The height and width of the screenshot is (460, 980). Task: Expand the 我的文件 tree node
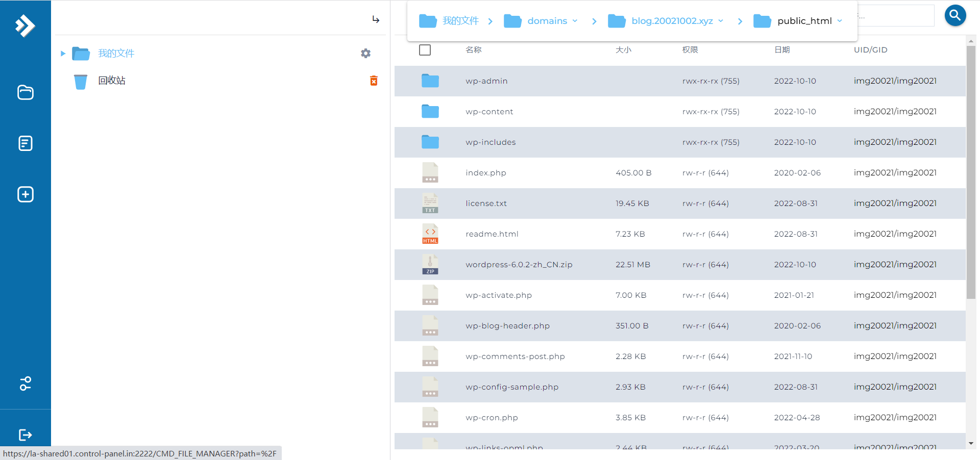pyautogui.click(x=63, y=54)
